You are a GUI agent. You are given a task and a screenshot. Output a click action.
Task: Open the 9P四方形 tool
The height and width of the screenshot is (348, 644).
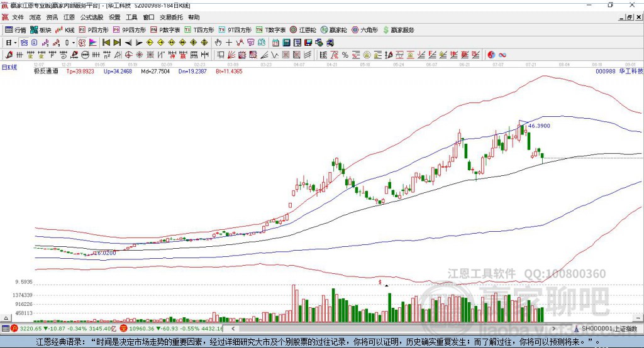pyautogui.click(x=130, y=30)
